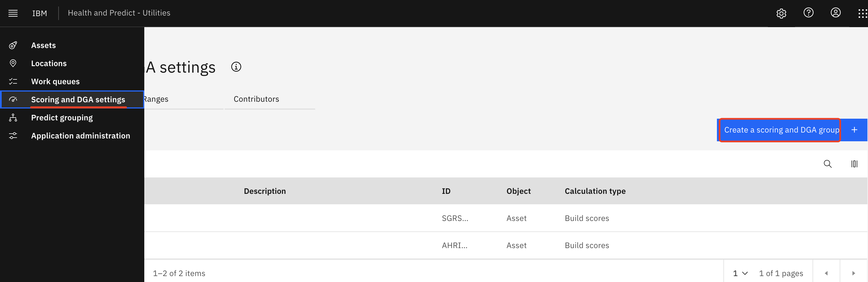Open the app switcher grid icon

pos(863,13)
